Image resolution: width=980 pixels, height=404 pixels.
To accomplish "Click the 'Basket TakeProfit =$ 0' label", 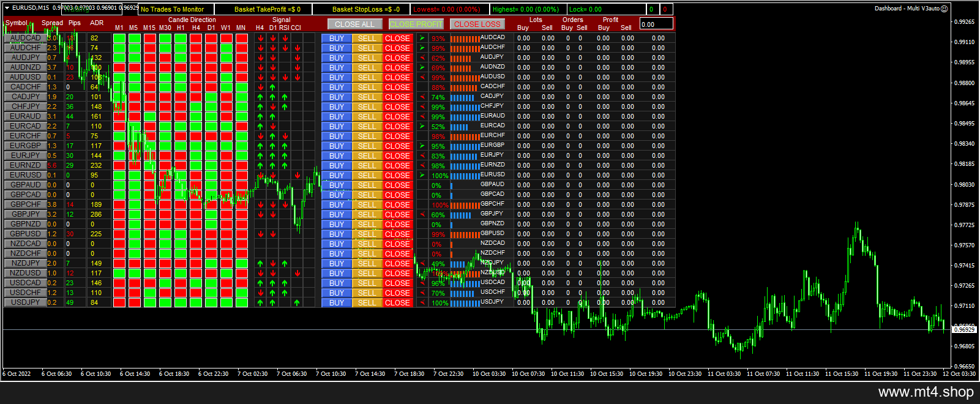I will 267,9.
